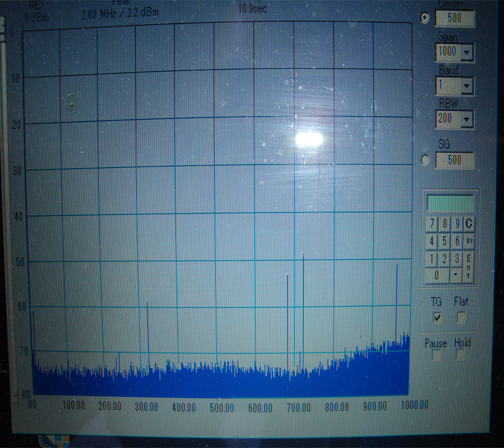This screenshot has width=504, height=448.
Task: Select the SG radio button
Action: [425, 160]
